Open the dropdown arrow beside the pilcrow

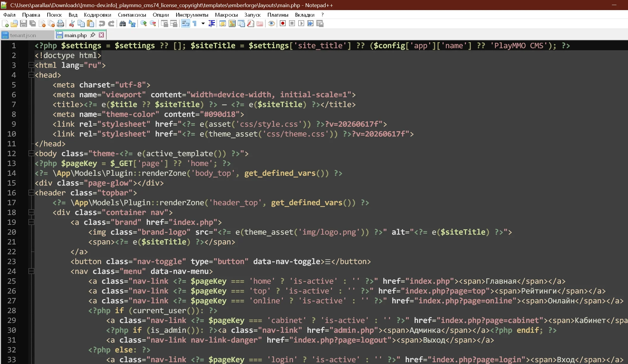[x=203, y=24]
